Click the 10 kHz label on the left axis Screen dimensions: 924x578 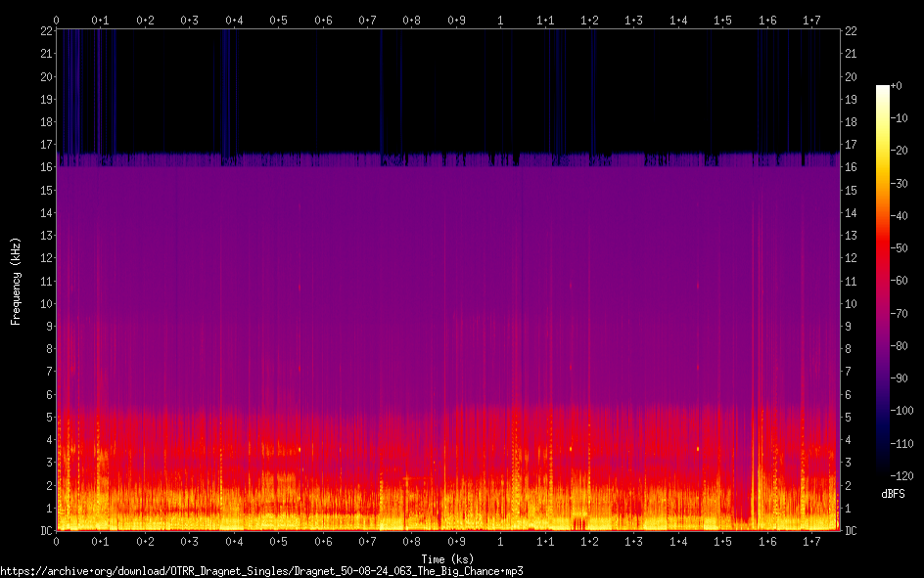tap(45, 304)
